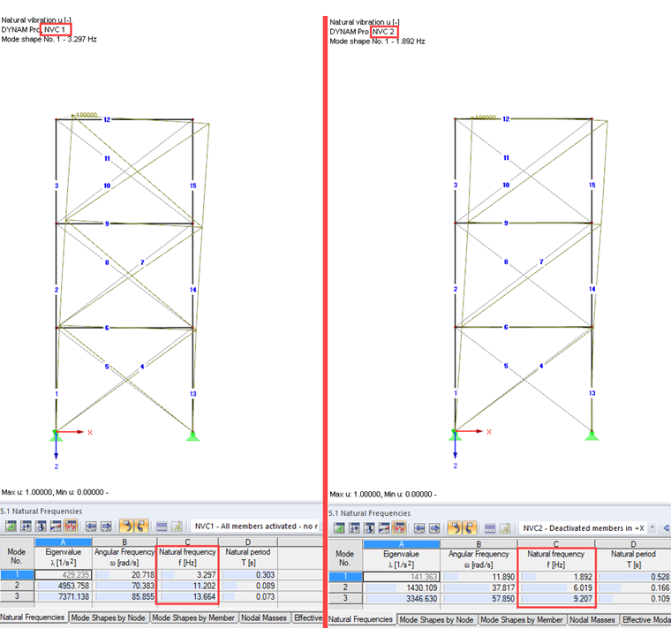Toggle first orange curved-arrow icon in NVC1 toolbar
The image size is (671, 644).
click(126, 526)
